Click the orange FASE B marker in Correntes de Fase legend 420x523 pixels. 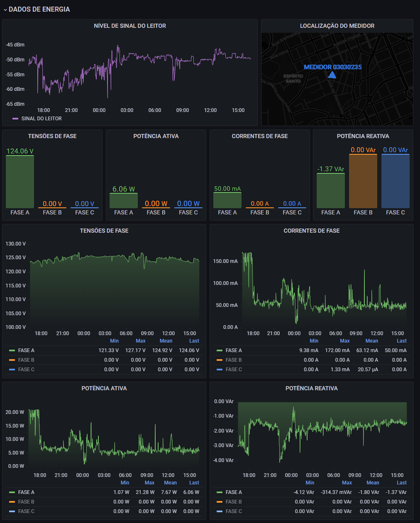pyautogui.click(x=220, y=360)
